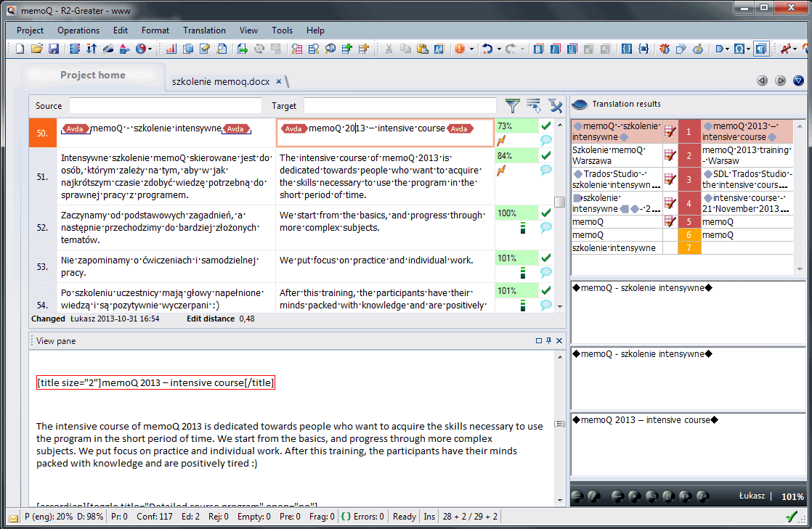Open comments for segment 50 via speech bubble
812x529 pixels.
coord(545,141)
